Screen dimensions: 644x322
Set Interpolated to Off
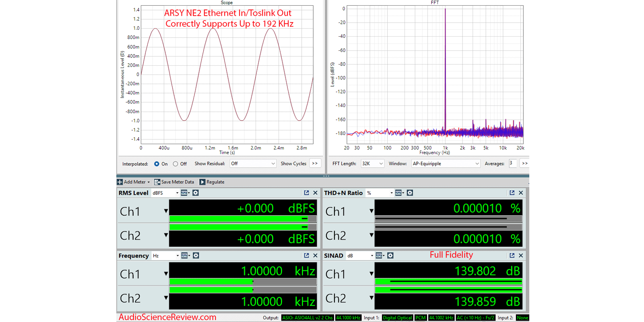coord(175,164)
